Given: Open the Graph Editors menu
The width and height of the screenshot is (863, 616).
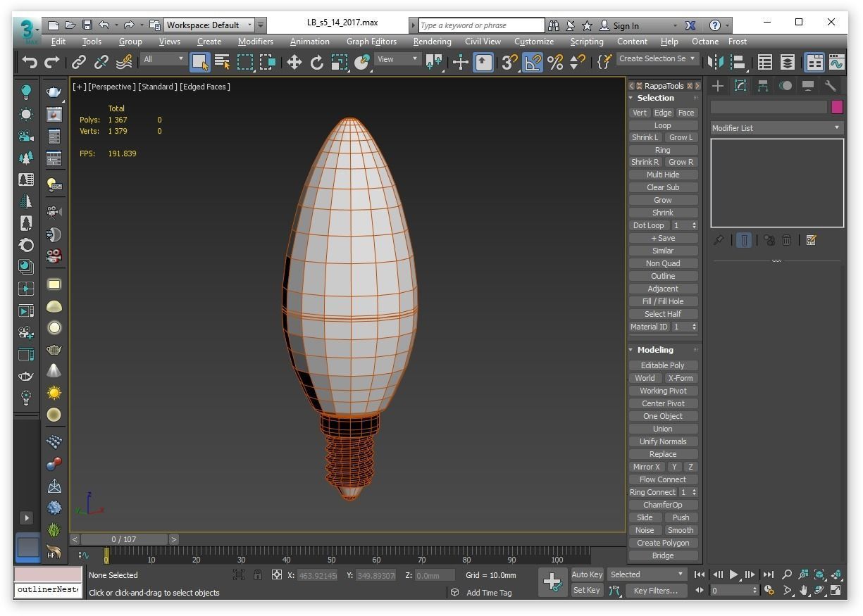Looking at the screenshot, I should pos(371,42).
